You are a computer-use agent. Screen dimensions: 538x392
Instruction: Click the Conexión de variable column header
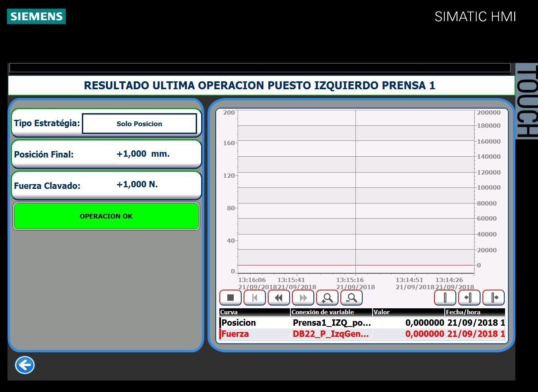331,312
